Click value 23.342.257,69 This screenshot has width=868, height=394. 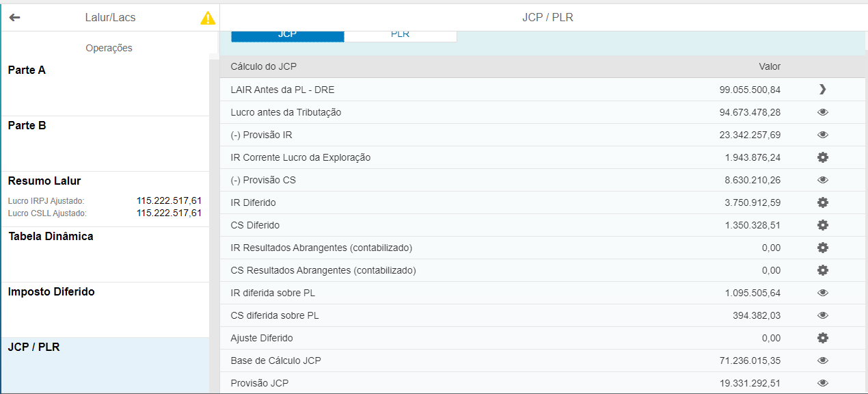(x=750, y=135)
